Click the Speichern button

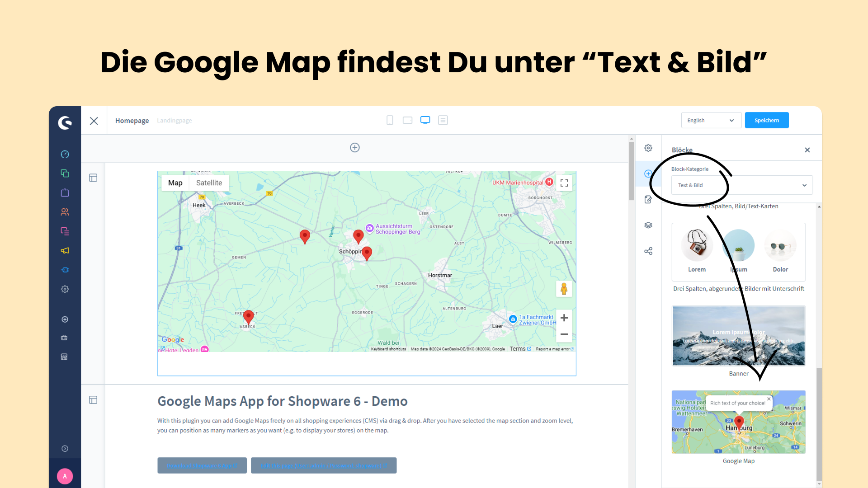766,120
